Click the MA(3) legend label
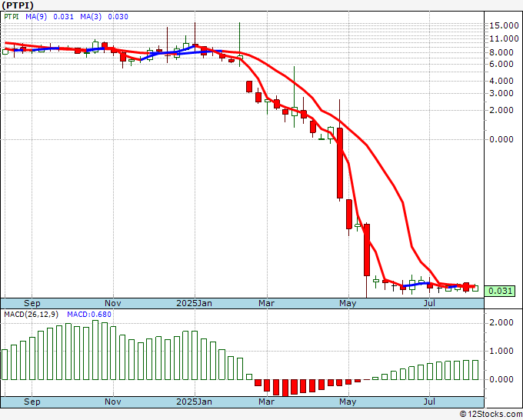The image size is (523, 420). click(91, 16)
